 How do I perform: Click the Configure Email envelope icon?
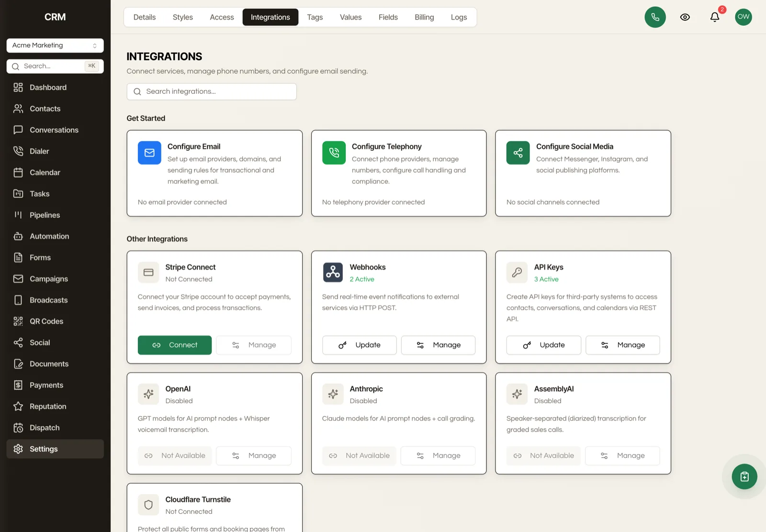tap(149, 153)
